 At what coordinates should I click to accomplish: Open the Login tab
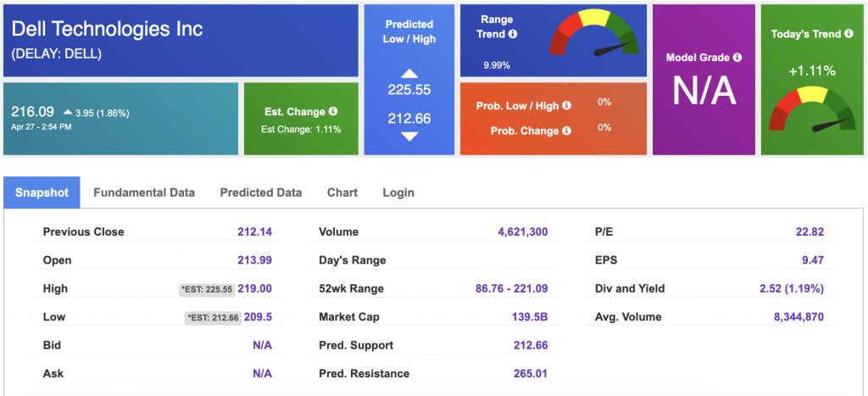click(398, 192)
